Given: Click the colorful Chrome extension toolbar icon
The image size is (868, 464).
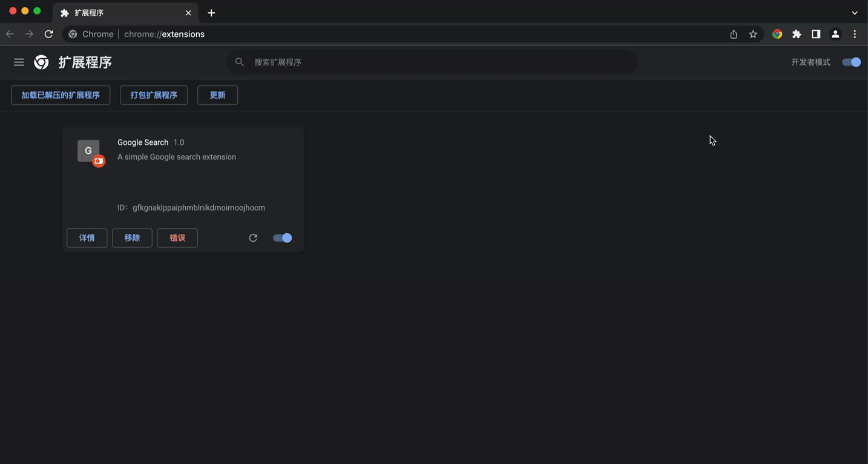Looking at the screenshot, I should (777, 35).
